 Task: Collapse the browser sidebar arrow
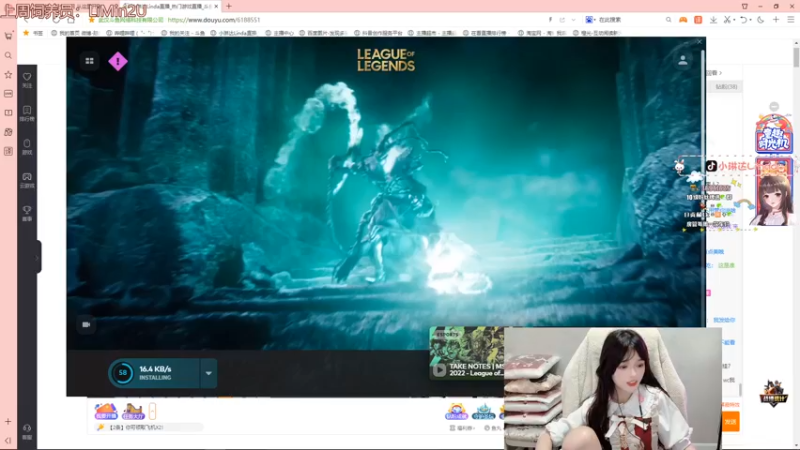tap(8, 440)
